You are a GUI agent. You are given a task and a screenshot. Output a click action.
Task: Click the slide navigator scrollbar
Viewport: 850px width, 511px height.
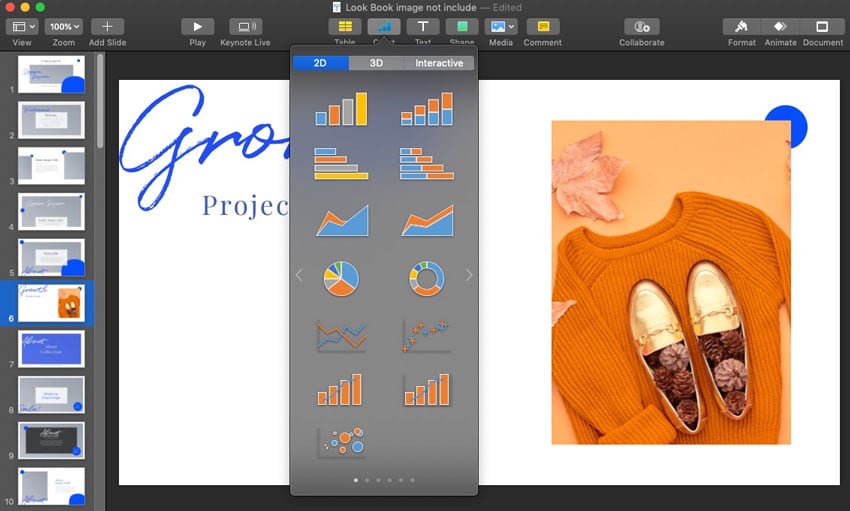[100, 101]
